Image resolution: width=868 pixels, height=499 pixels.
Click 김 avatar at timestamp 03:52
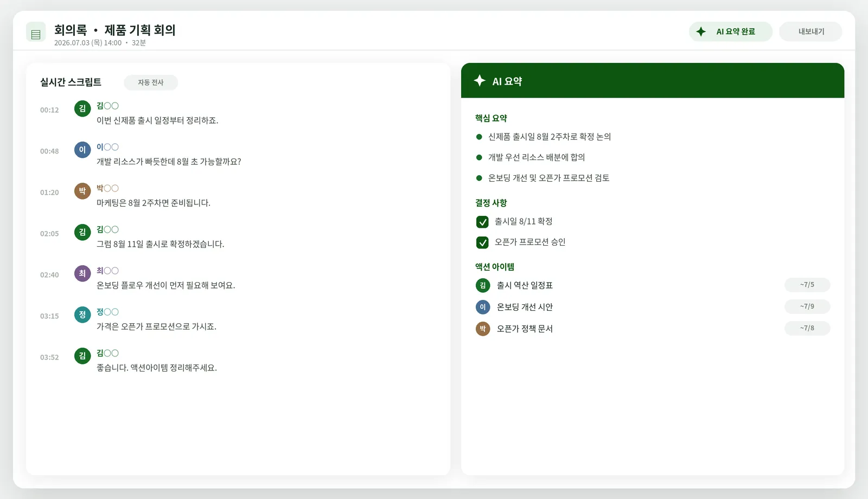point(82,356)
